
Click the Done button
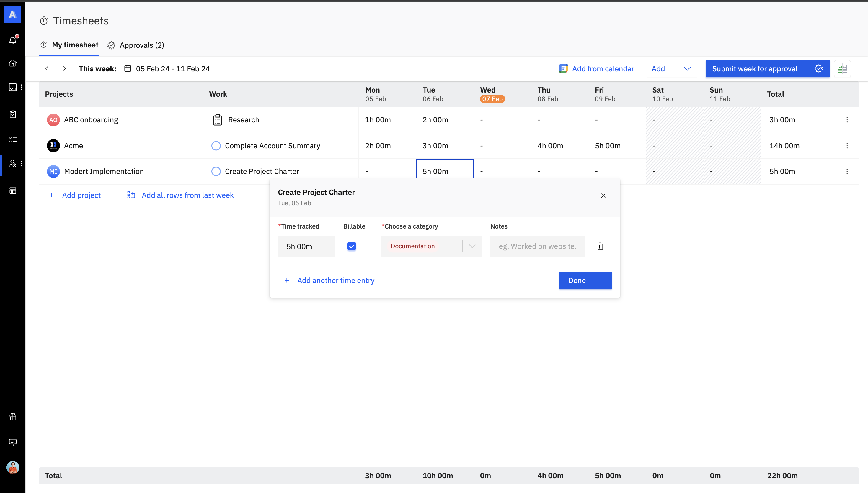[x=585, y=280]
